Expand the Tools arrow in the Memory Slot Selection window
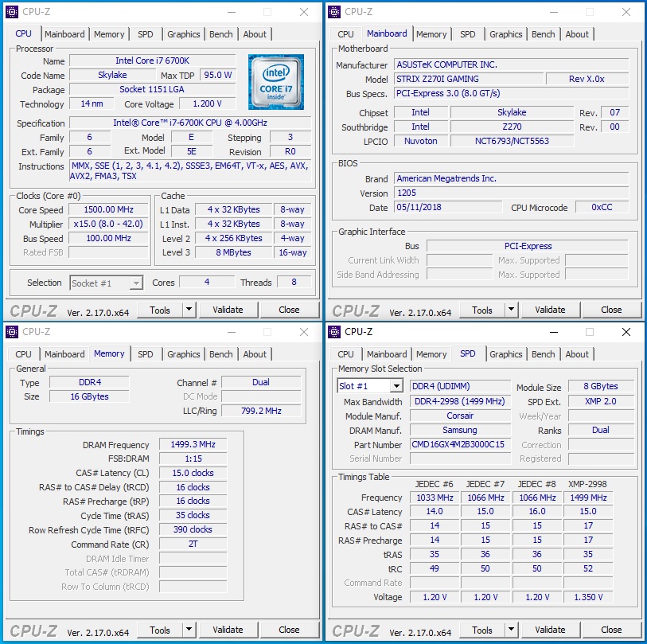Screen dimensions: 647x644 click(511, 630)
